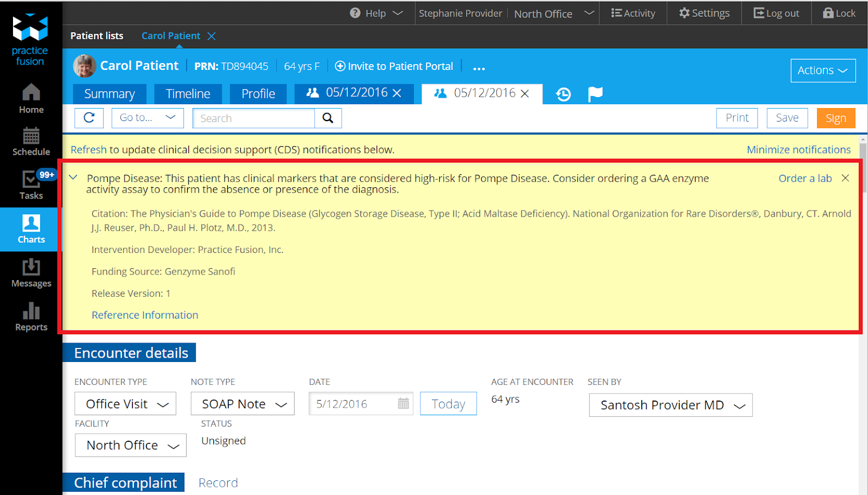The image size is (868, 495).
Task: Switch to the Patient lists tab
Action: [97, 36]
